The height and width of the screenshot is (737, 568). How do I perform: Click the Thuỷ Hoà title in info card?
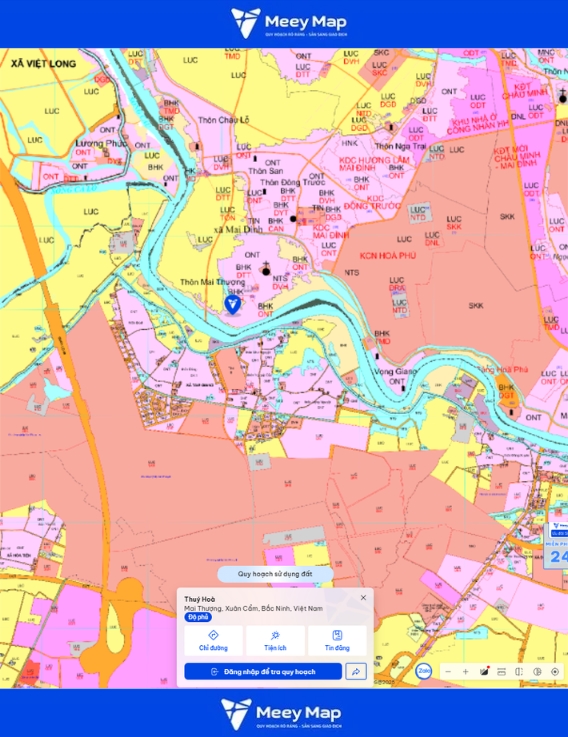[x=199, y=599]
